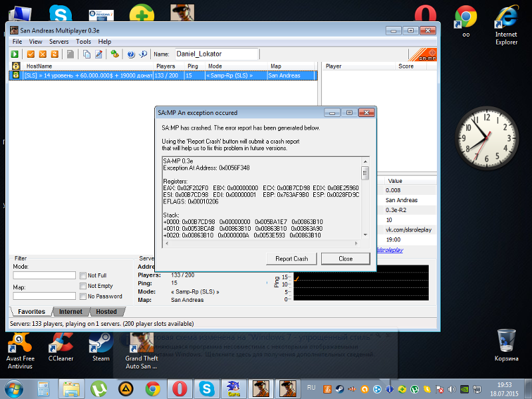The height and width of the screenshot is (399, 532).
Task: Click the Close button in crash dialog
Action: [345, 259]
